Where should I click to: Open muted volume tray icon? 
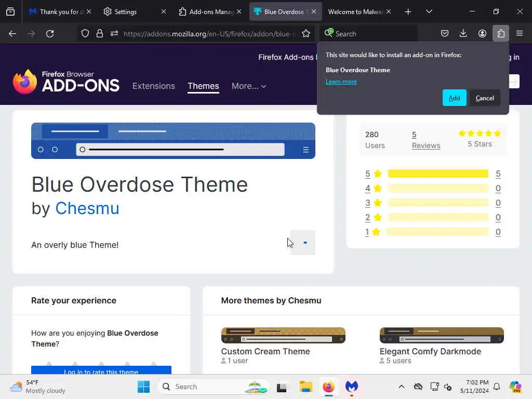click(x=448, y=387)
